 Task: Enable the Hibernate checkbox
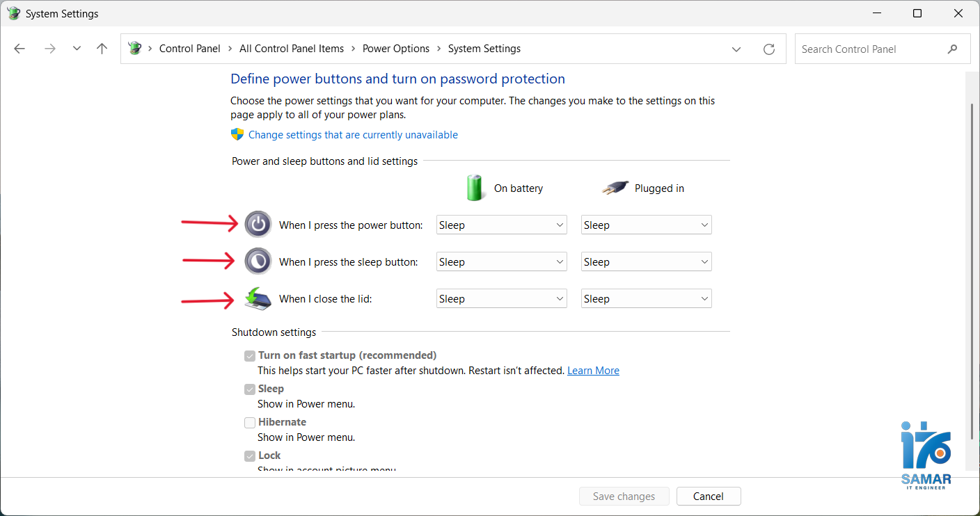[250, 423]
